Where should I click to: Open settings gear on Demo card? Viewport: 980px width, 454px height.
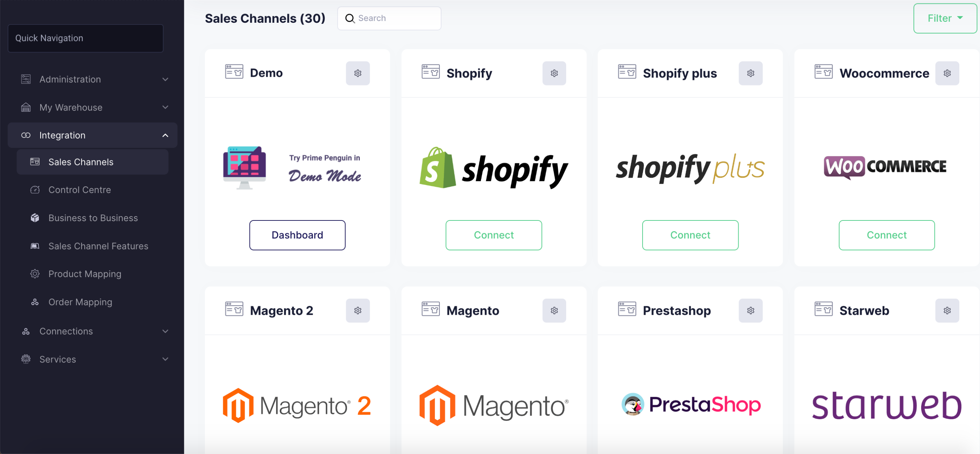358,73
